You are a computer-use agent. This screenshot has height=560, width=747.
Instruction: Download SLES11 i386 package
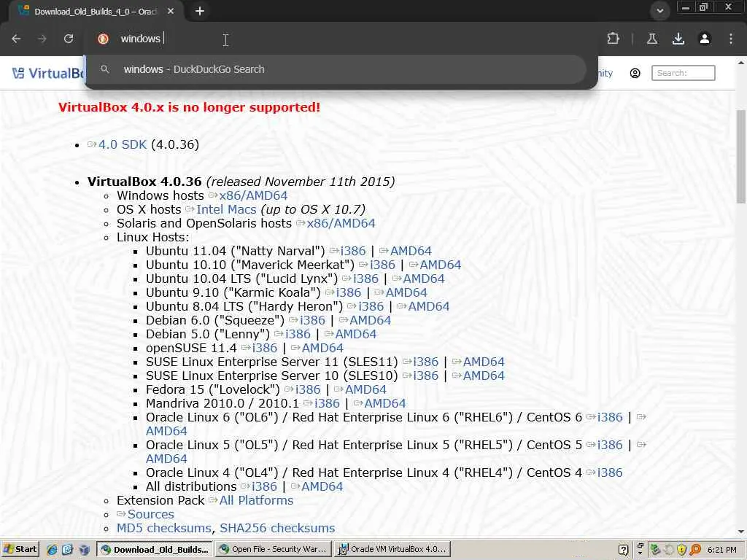425,362
